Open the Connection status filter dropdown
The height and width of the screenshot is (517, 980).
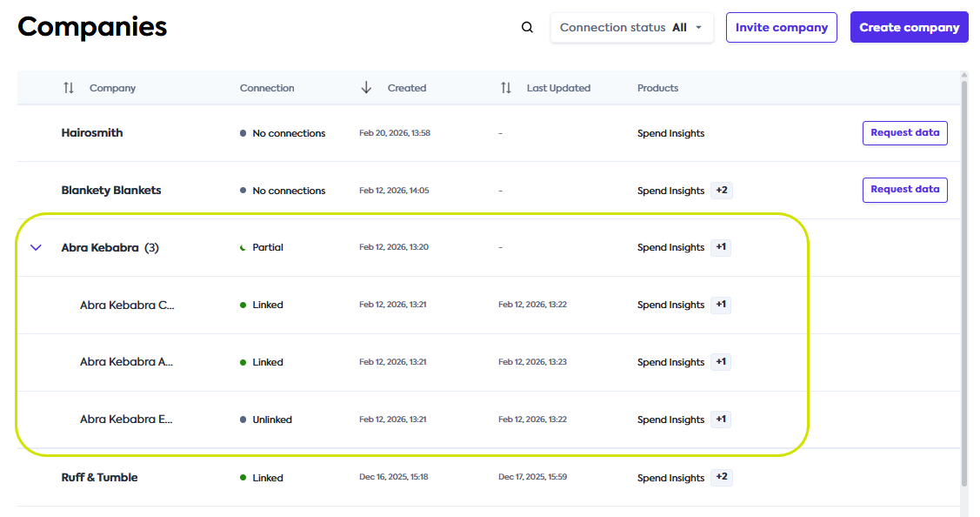tap(632, 27)
